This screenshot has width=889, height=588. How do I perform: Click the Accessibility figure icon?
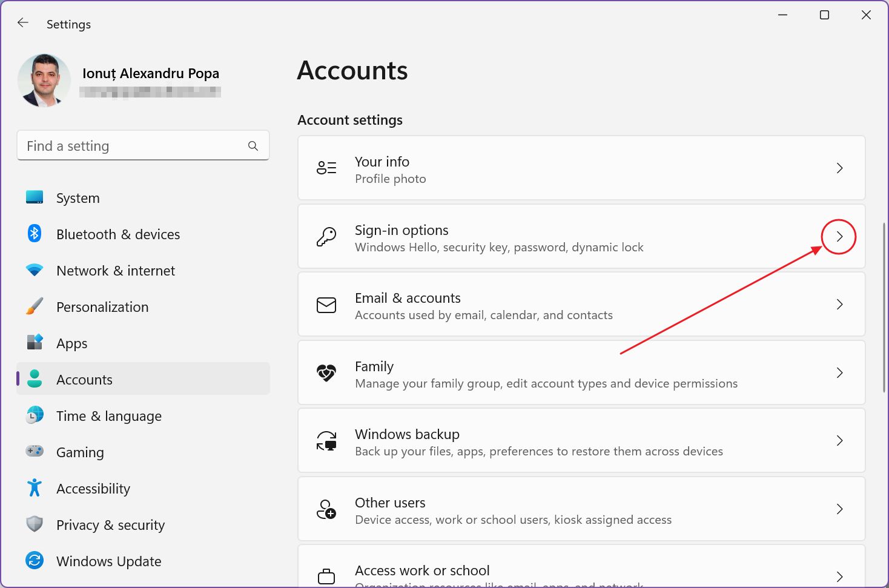tap(35, 487)
